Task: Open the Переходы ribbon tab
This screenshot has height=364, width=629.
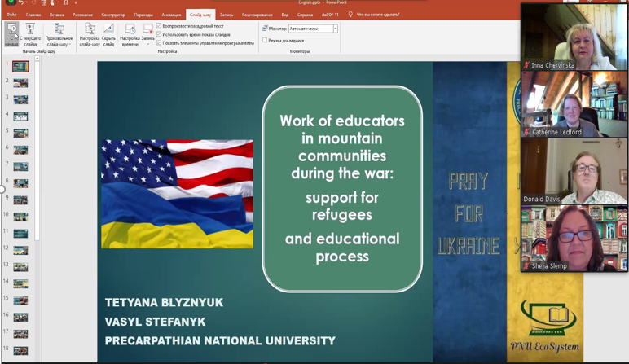Action: coord(143,15)
